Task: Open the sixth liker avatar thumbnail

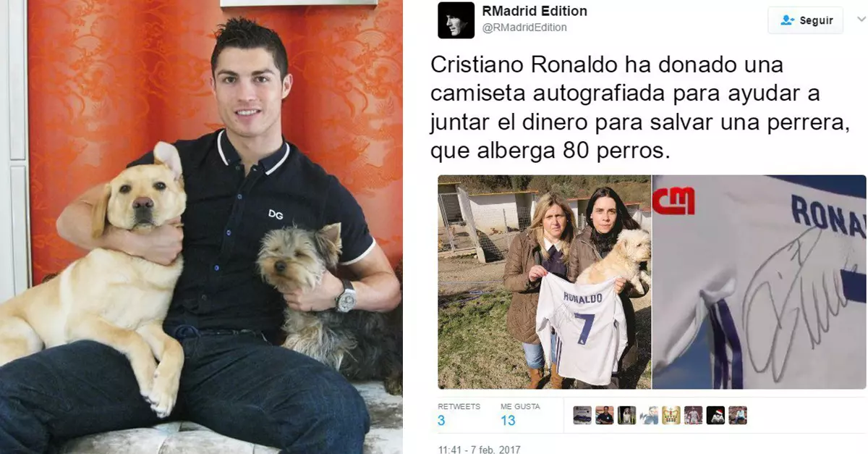Action: tap(694, 415)
